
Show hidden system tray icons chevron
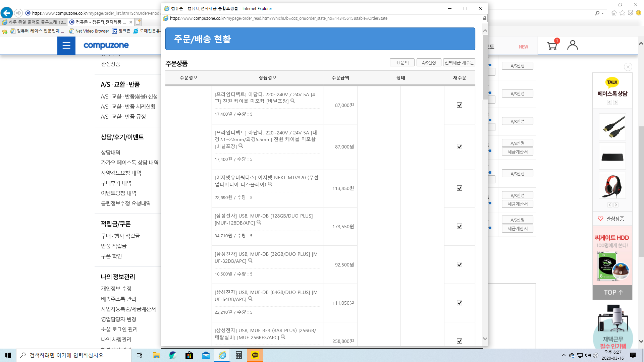click(563, 355)
